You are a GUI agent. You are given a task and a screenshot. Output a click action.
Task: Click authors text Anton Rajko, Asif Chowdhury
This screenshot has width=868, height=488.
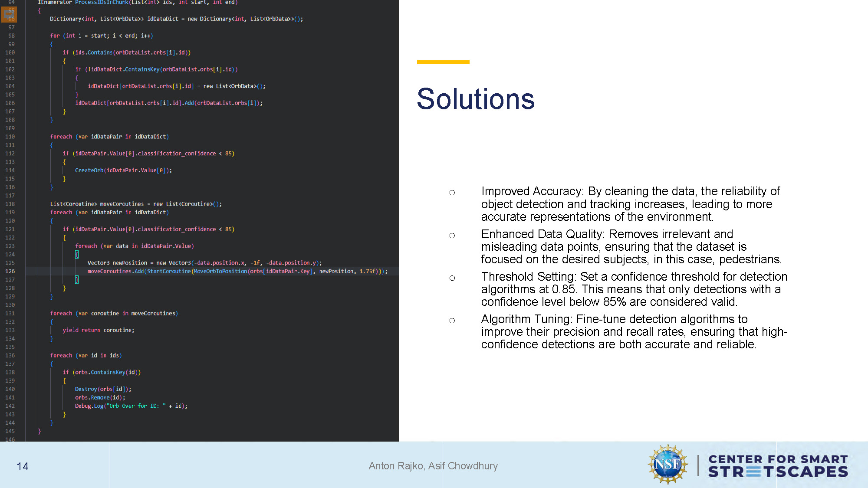pyautogui.click(x=433, y=466)
